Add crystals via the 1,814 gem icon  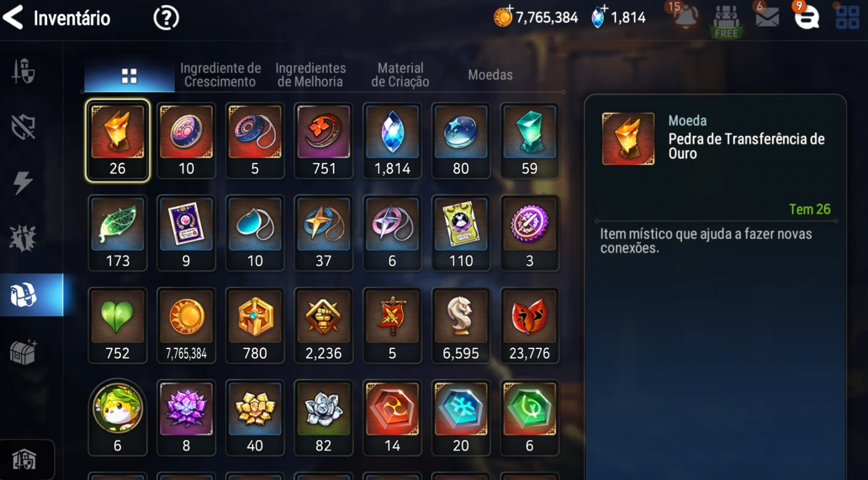[598, 17]
